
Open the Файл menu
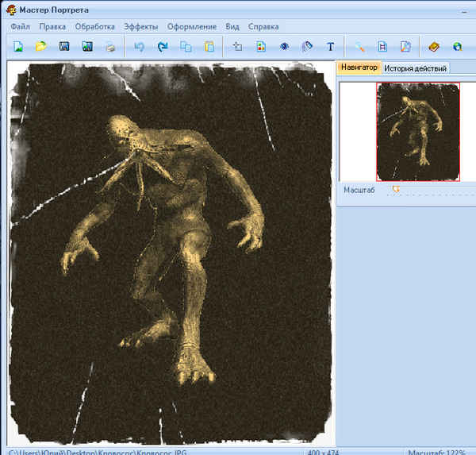coord(21,26)
